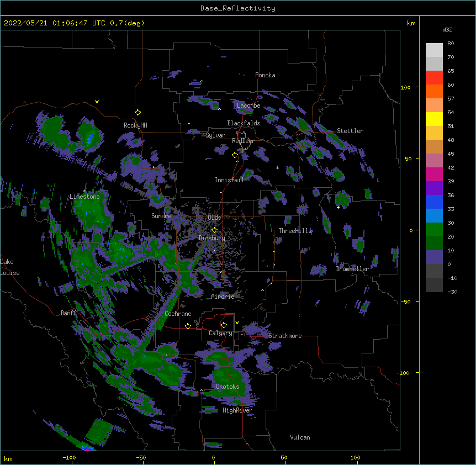
Task: Select the yellow diamond marker above Calgary label
Action: (x=224, y=325)
